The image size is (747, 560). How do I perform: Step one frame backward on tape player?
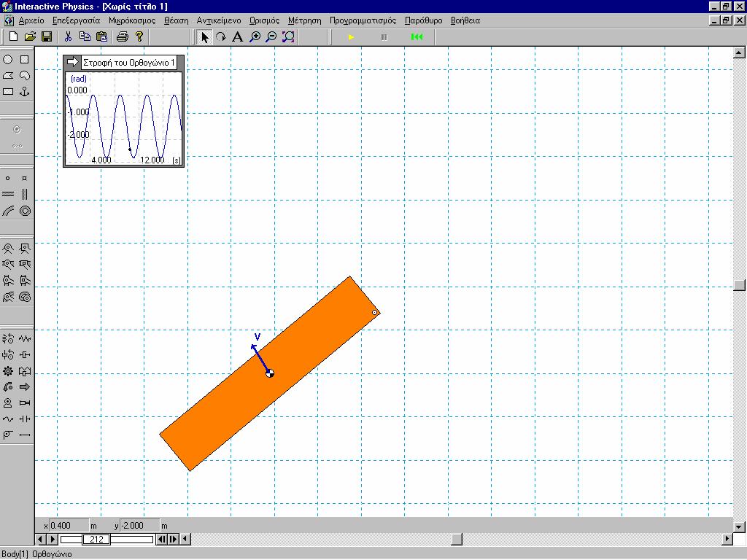[161, 540]
